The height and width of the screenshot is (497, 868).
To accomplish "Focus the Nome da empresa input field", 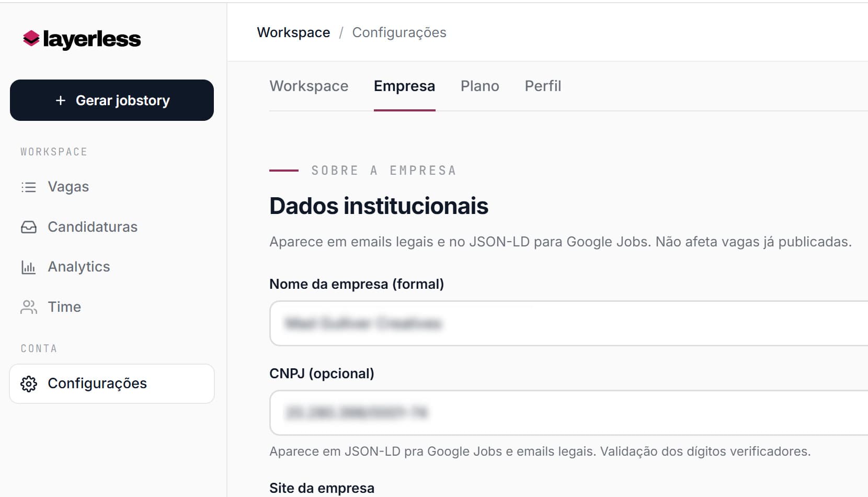I will [569, 323].
